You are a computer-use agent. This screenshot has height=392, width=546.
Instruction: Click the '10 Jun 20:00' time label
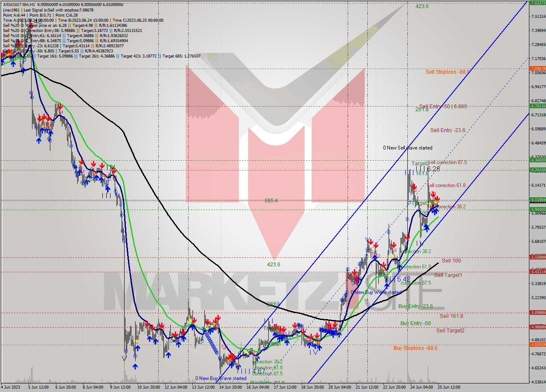click(x=148, y=387)
